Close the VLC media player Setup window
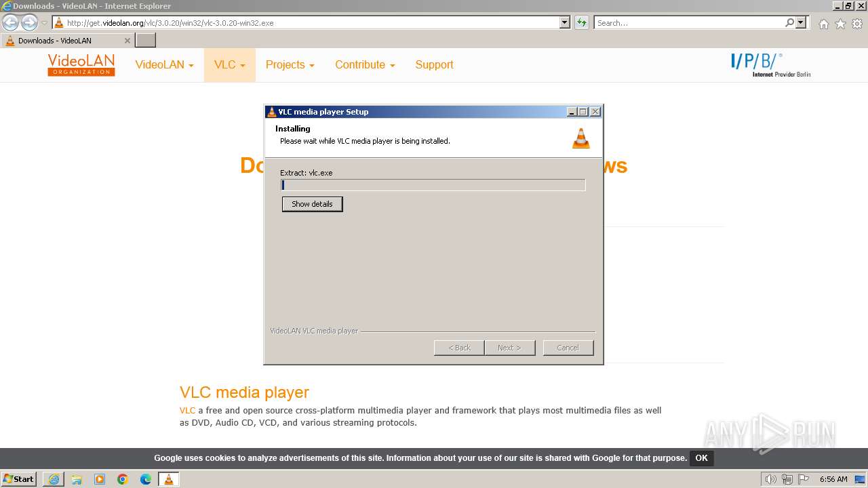Viewport: 868px width, 488px height. (595, 112)
